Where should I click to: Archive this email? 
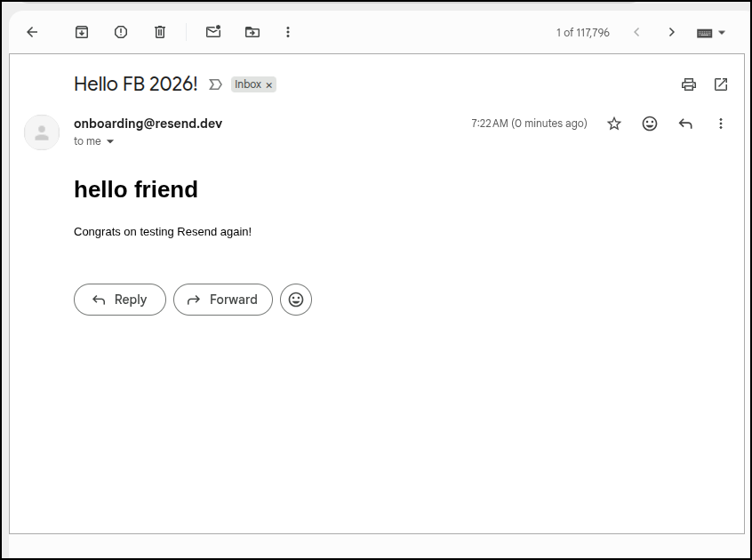coord(81,32)
